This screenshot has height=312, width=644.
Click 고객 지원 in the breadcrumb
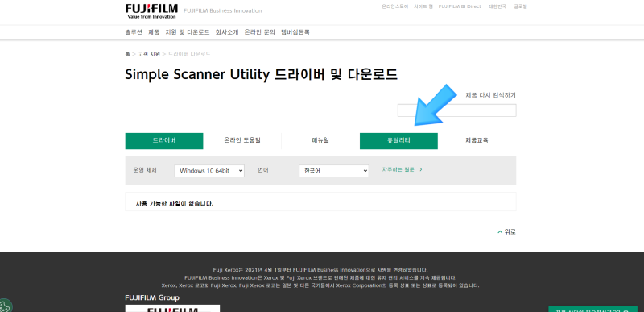pyautogui.click(x=149, y=54)
